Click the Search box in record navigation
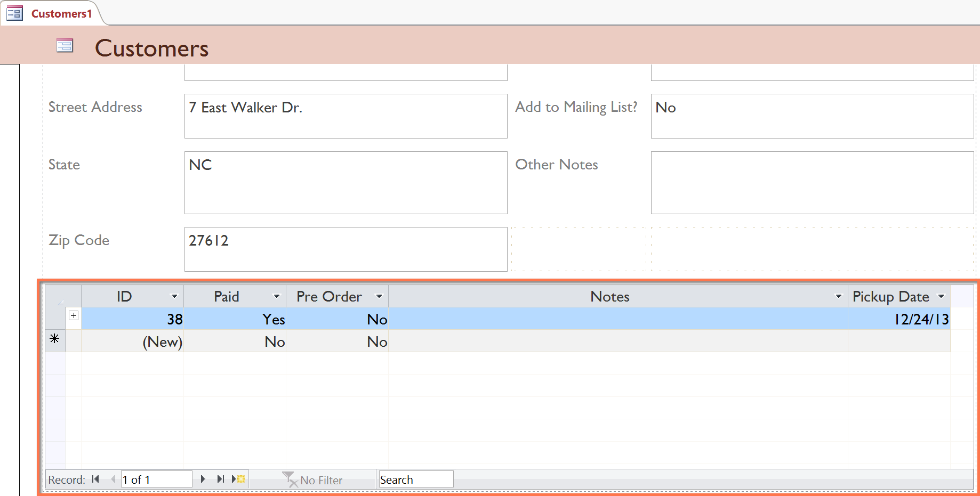The image size is (980, 496). [x=415, y=479]
